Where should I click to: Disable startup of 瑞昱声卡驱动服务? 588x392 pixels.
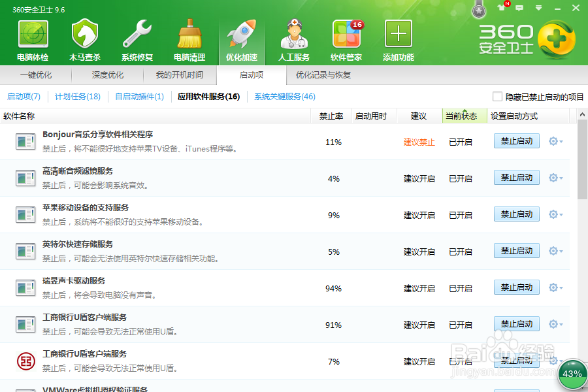click(x=516, y=287)
